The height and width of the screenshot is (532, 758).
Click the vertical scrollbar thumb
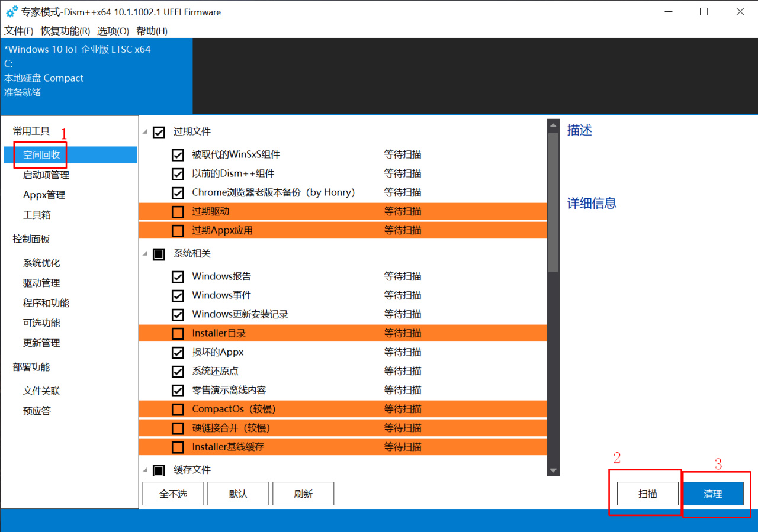553,202
